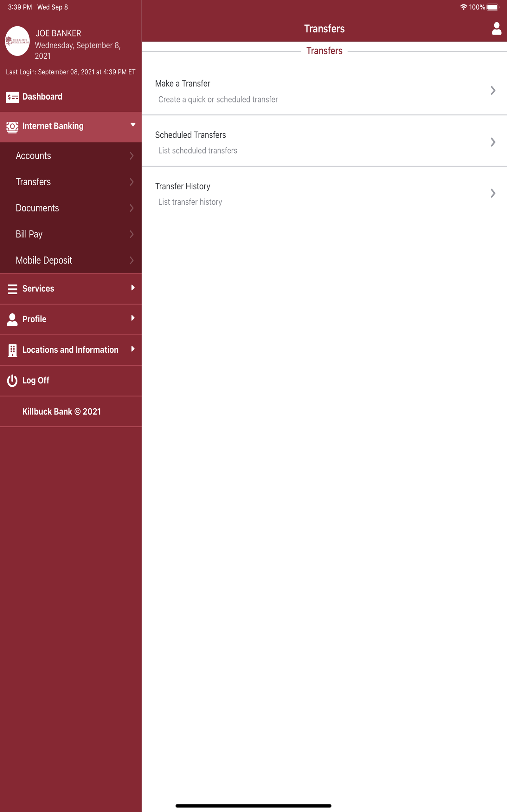This screenshot has width=507, height=812.
Task: Click the Services hamburger icon
Action: (12, 289)
